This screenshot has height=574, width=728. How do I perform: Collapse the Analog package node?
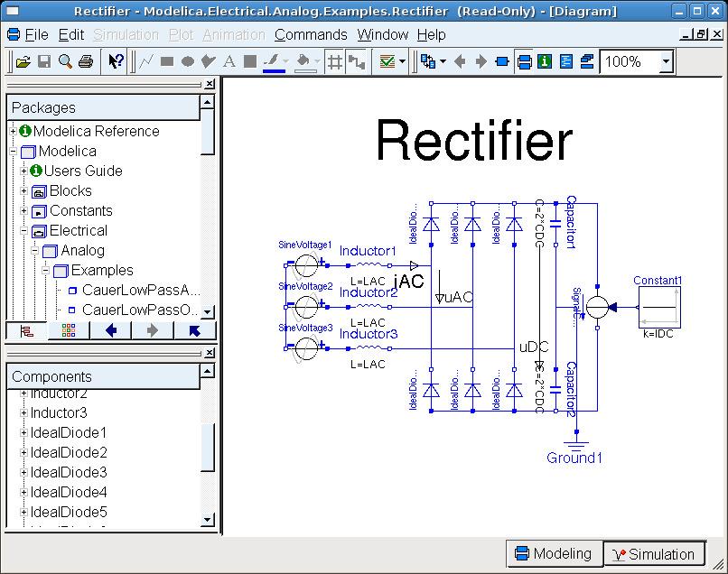pyautogui.click(x=34, y=251)
